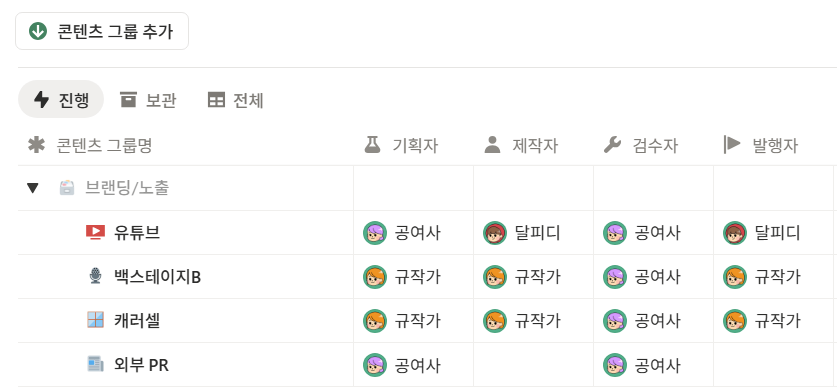
Task: Click the grid icon beside 캐러셀
Action: 96,320
